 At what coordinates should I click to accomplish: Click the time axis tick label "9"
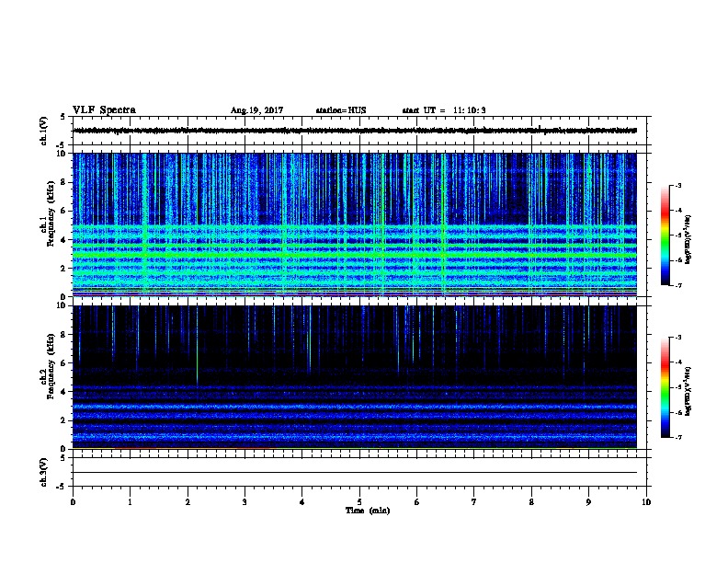pos(588,502)
